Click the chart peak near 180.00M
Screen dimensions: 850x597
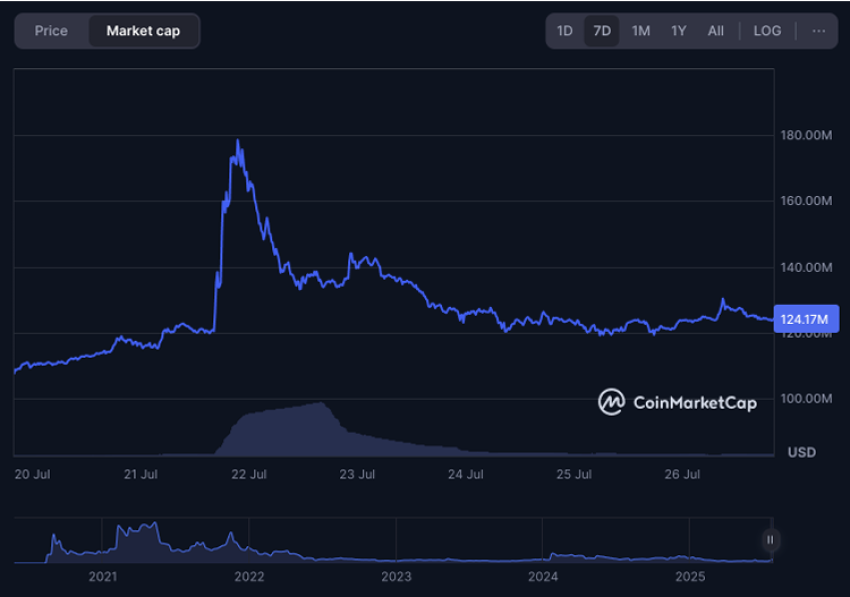(x=237, y=141)
